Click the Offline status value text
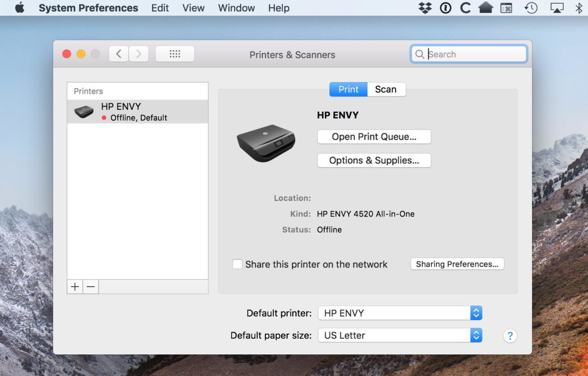The height and width of the screenshot is (376, 588). (x=329, y=229)
